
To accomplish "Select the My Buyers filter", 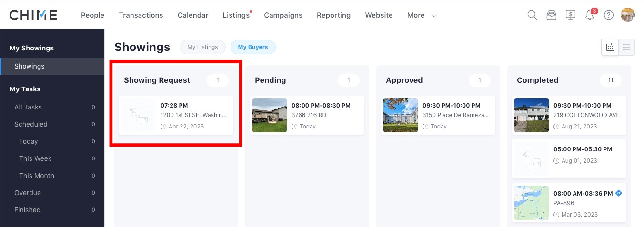I will 253,47.
